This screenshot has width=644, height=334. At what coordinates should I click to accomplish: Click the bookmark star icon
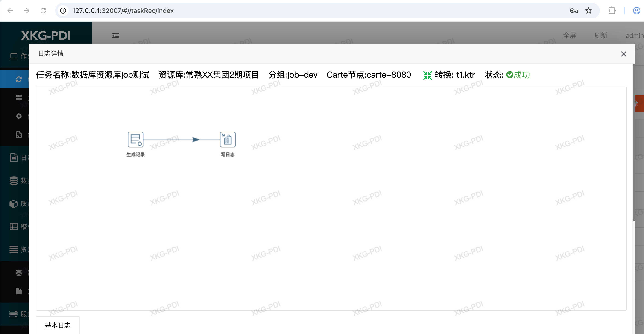point(588,11)
